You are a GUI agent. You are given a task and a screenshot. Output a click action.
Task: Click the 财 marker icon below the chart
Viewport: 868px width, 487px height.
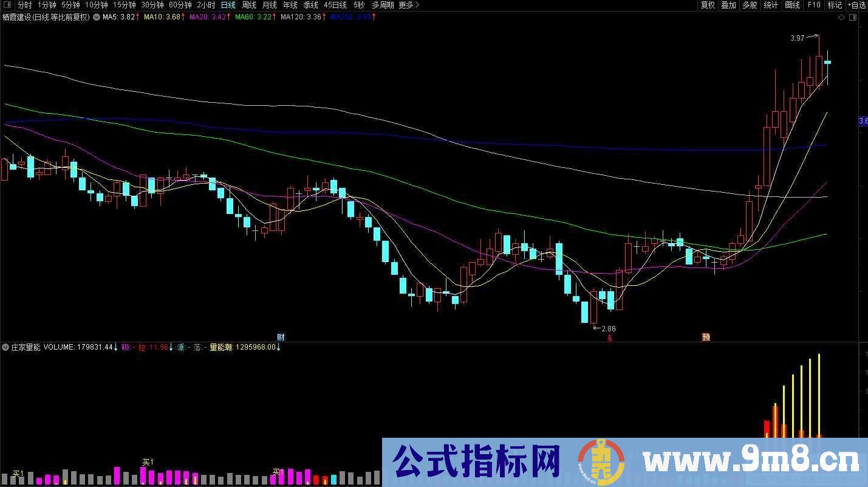click(281, 337)
